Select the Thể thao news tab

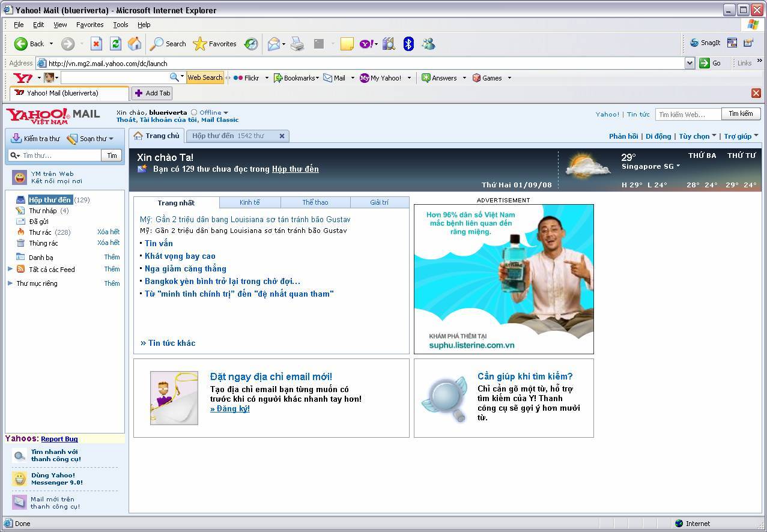(315, 202)
